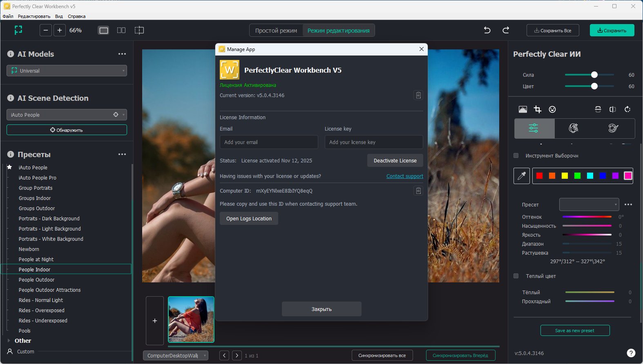Screen dimensions: 643x364
Task: Open the help question mark icon
Action: (x=631, y=353)
